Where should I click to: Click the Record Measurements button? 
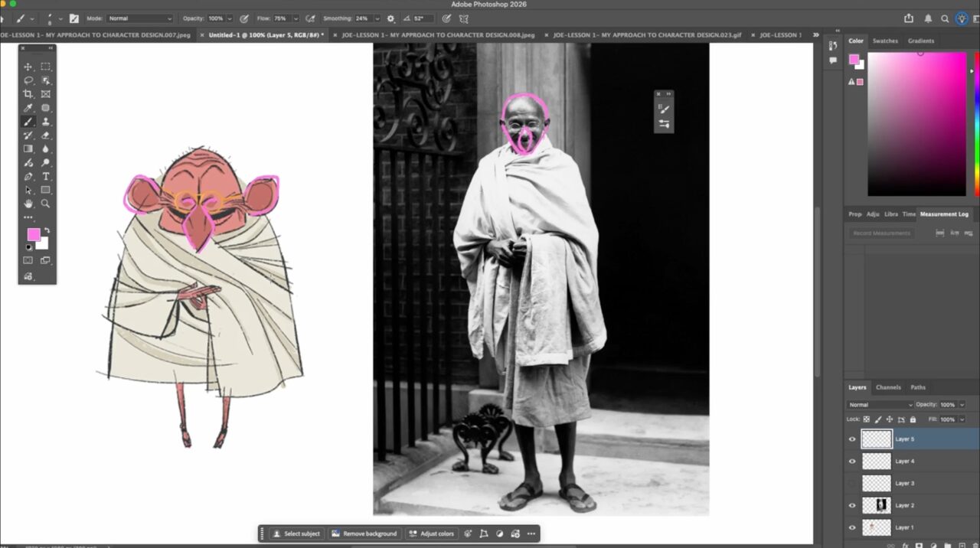tap(881, 233)
